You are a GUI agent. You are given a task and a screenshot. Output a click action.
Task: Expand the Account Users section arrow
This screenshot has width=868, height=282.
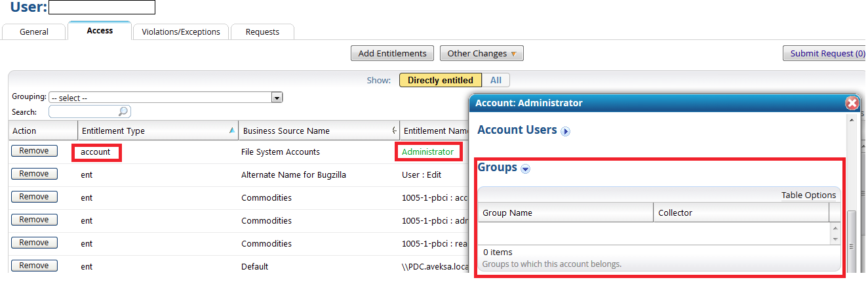565,131
